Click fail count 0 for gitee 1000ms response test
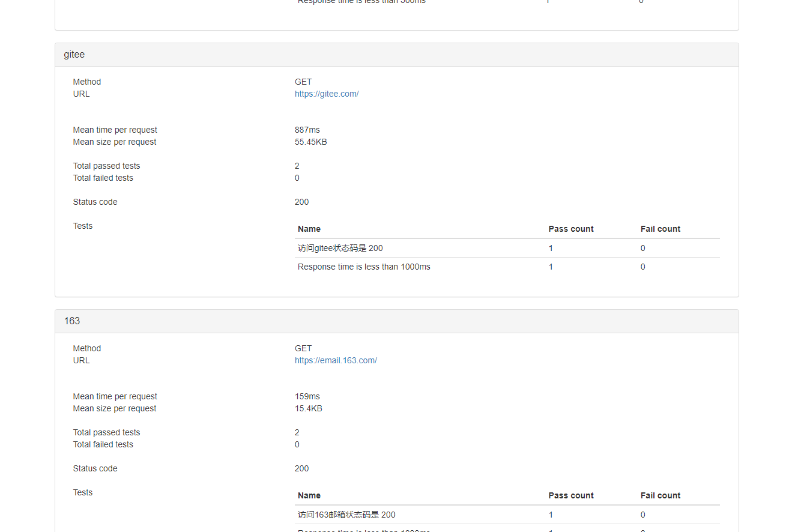The image size is (804, 532). point(643,267)
